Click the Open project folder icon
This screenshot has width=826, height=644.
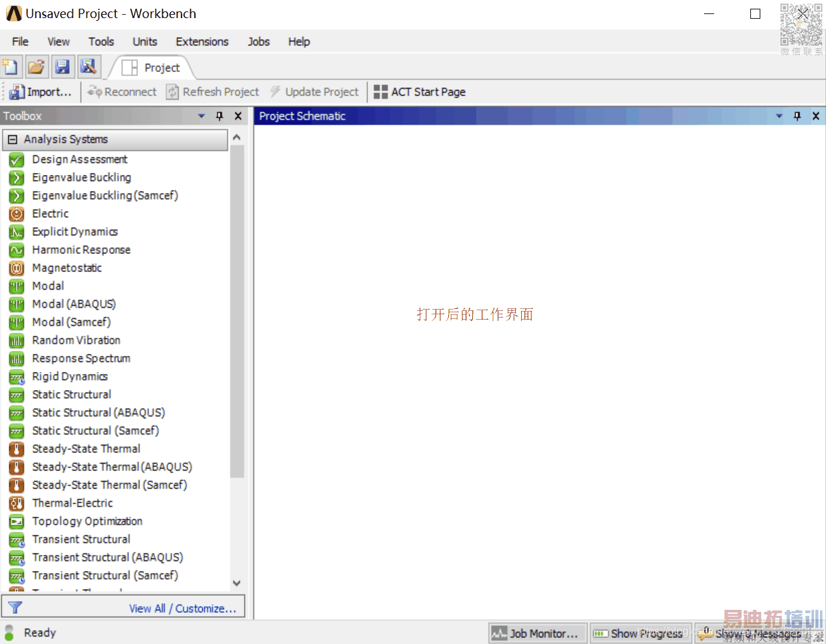pyautogui.click(x=36, y=66)
